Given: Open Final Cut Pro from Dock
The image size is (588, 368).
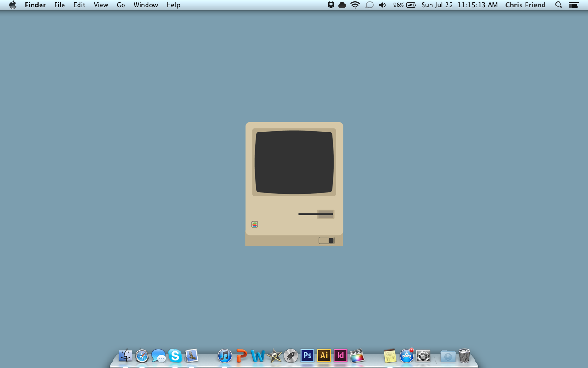Looking at the screenshot, I should click(x=357, y=356).
